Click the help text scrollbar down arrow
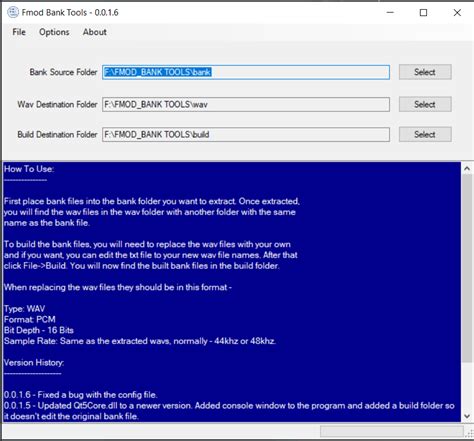Screen dimensions: 474x441 pyautogui.click(x=467, y=416)
